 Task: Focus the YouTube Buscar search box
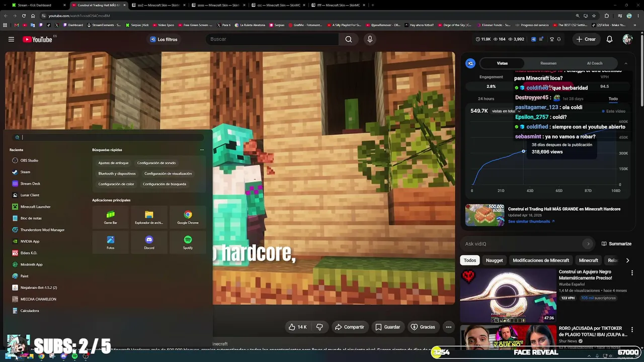click(272, 39)
